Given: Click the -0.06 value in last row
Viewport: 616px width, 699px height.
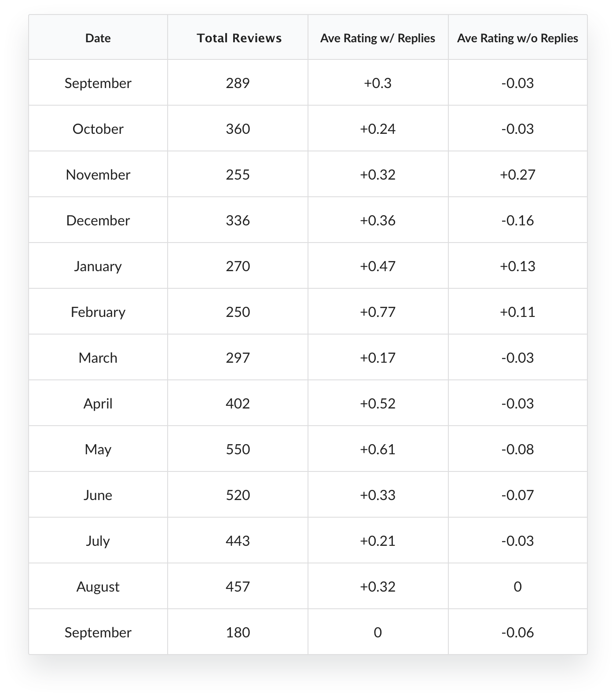Looking at the screenshot, I should tap(517, 633).
